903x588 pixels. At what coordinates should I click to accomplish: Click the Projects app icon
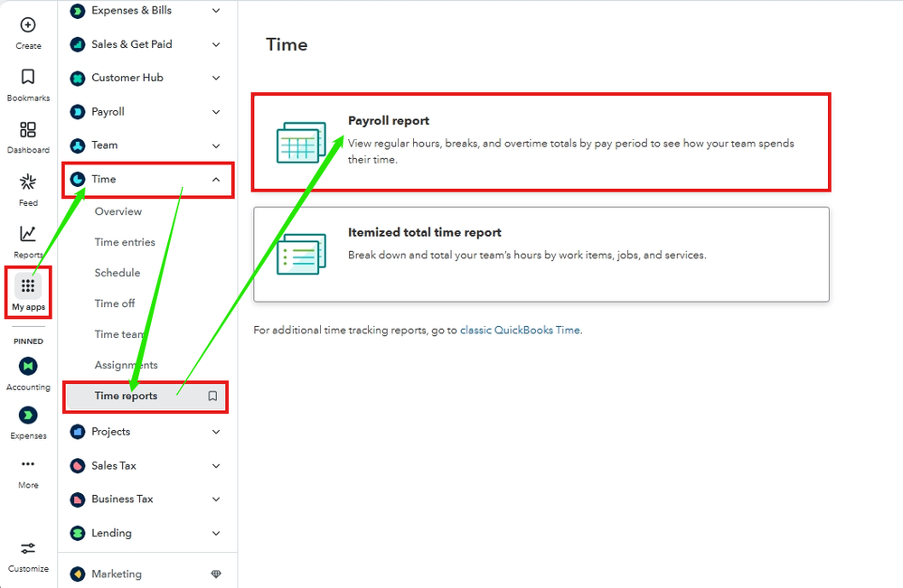77,432
